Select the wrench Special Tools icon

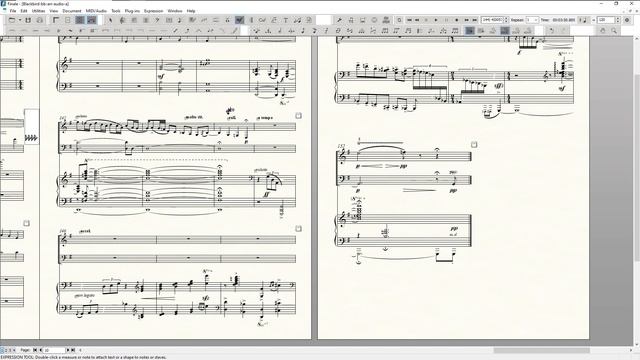pyautogui.click(x=339, y=20)
